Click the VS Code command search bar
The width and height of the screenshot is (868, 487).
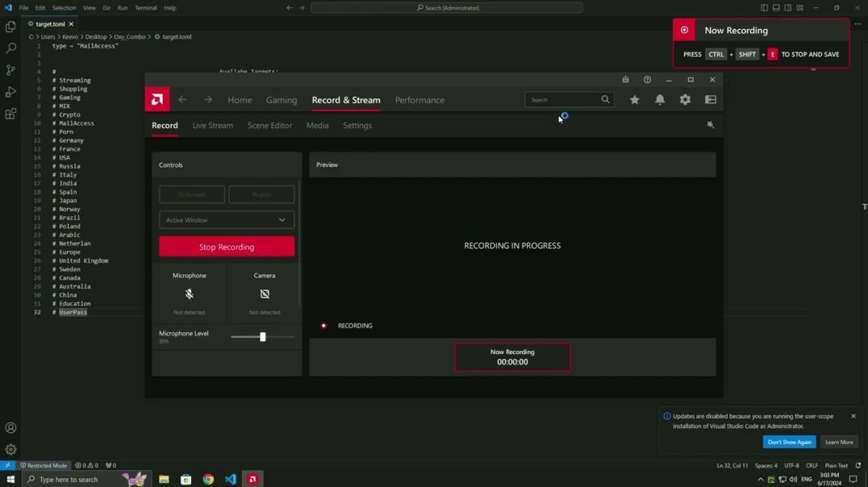[x=447, y=8]
